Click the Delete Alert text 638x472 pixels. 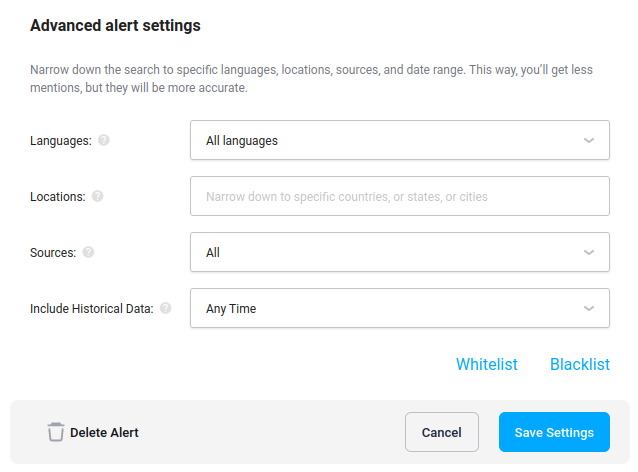point(104,432)
